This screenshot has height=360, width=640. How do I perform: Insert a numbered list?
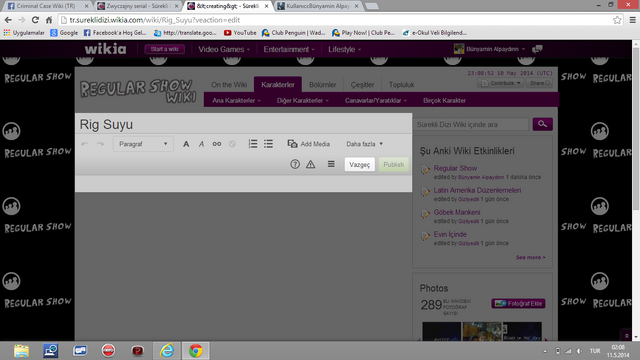click(253, 144)
